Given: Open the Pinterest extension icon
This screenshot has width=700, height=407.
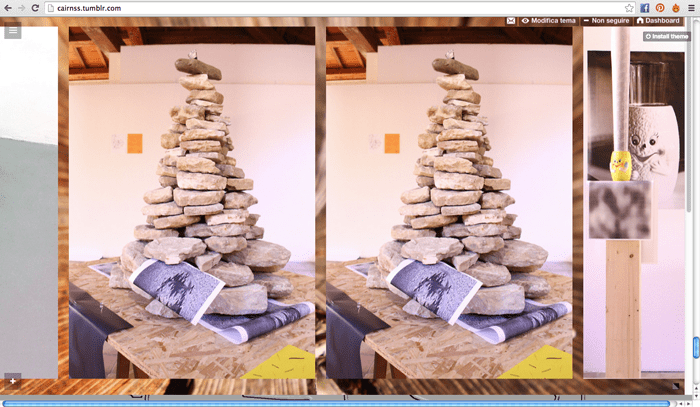Looking at the screenshot, I should pos(660,8).
